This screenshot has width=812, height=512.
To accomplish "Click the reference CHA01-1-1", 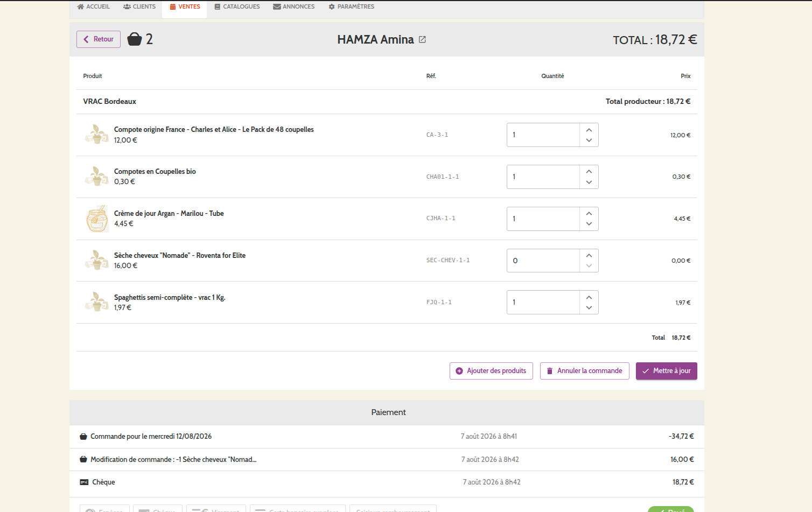I will click(x=443, y=177).
